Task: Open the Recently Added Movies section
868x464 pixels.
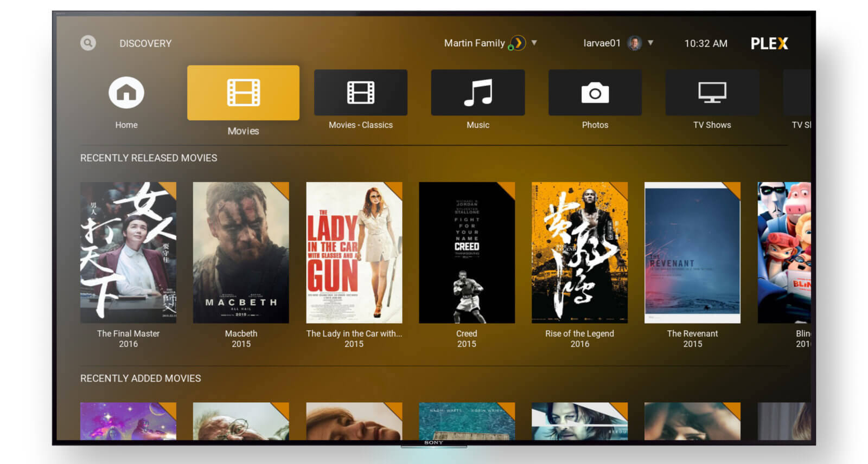Action: 141,378
